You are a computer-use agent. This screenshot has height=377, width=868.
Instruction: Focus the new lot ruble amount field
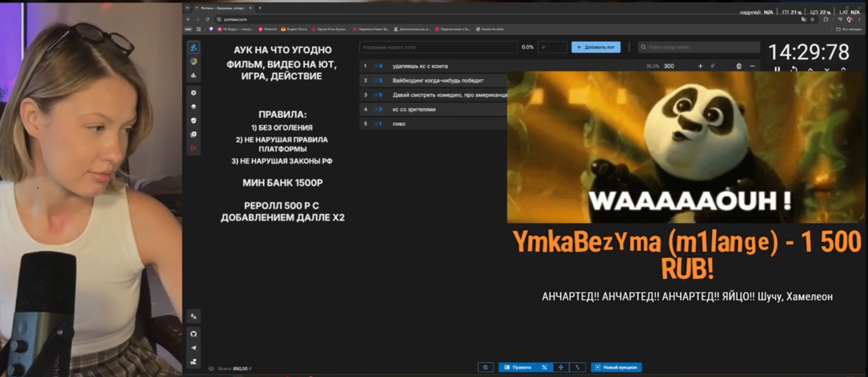[552, 47]
